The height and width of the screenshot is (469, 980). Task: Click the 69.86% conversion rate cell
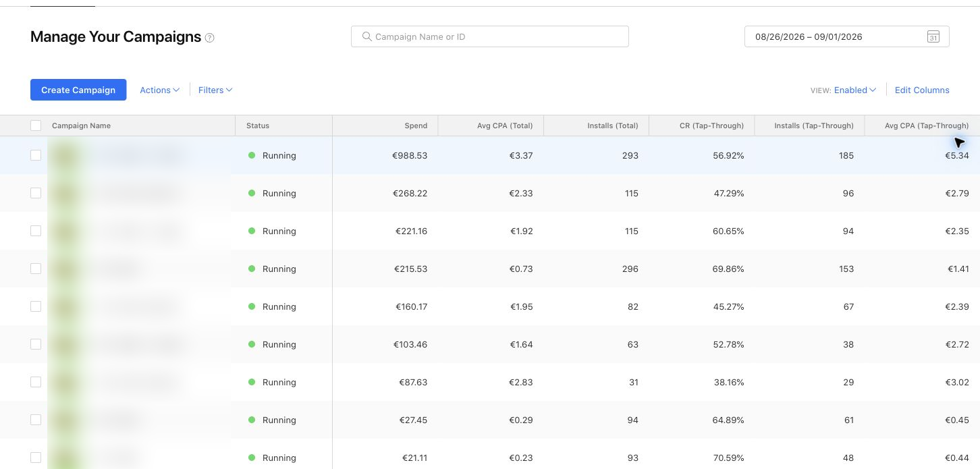[x=728, y=269]
